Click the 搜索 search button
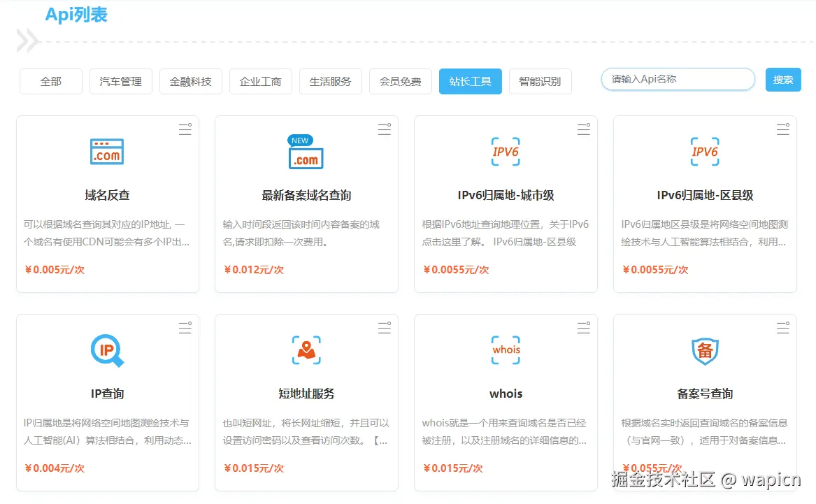 click(x=783, y=80)
